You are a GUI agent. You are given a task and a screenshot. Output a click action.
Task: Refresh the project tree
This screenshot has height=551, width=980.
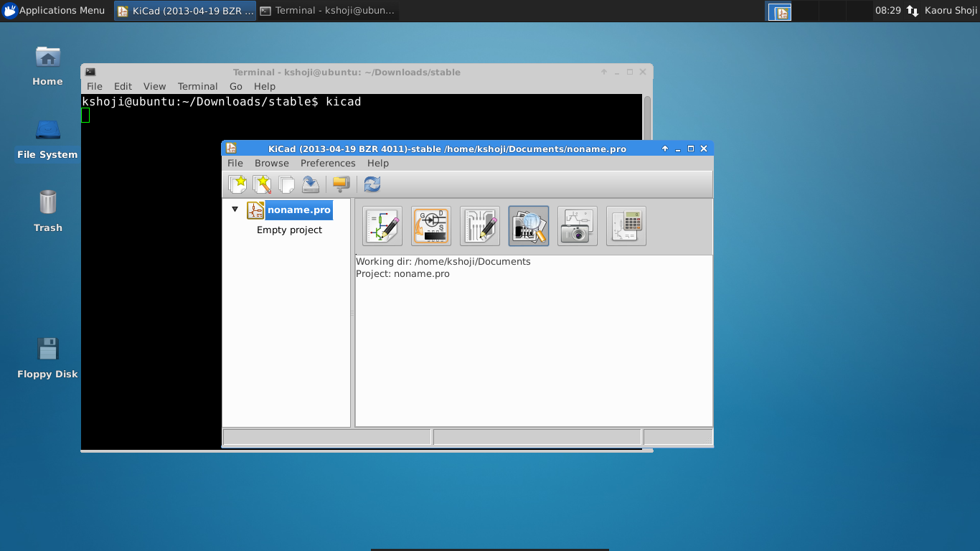click(372, 184)
